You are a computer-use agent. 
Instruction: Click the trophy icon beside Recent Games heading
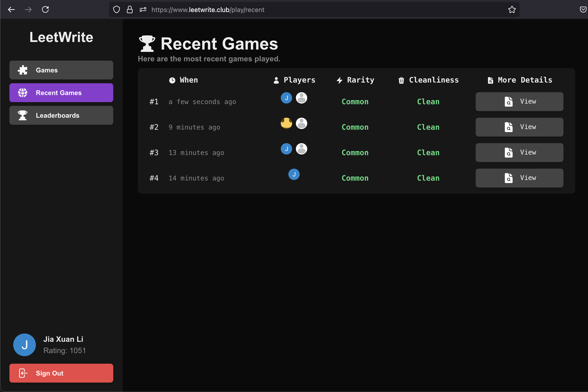[x=147, y=43]
